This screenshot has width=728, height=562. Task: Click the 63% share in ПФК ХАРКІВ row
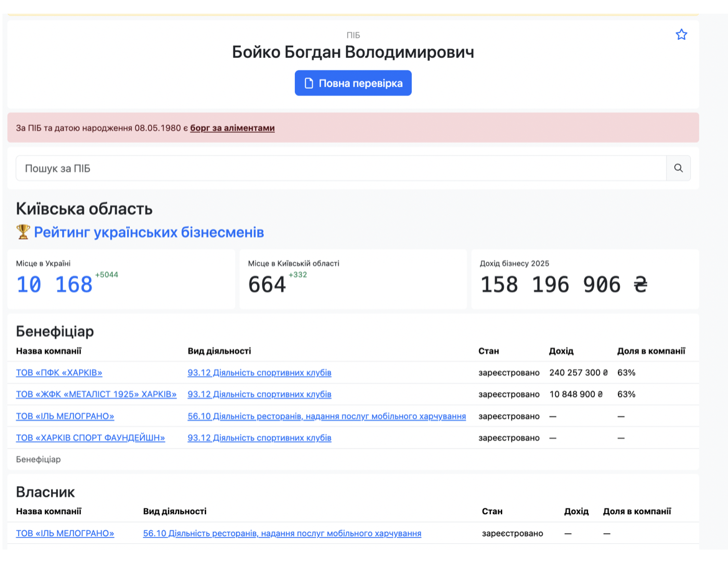(627, 373)
